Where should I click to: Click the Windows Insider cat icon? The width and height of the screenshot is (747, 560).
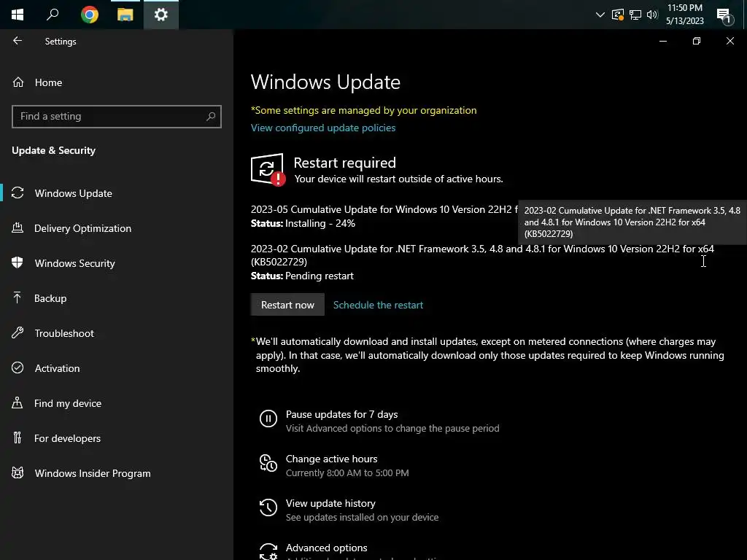click(18, 472)
